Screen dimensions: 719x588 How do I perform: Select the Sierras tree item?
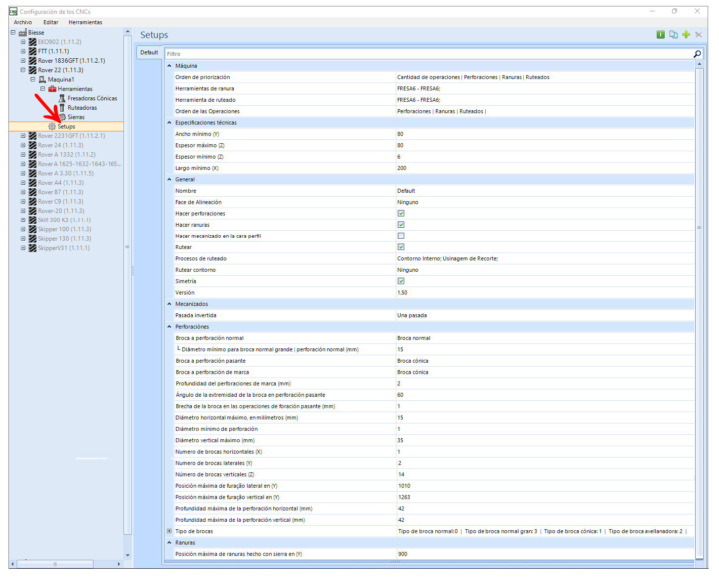tap(76, 117)
